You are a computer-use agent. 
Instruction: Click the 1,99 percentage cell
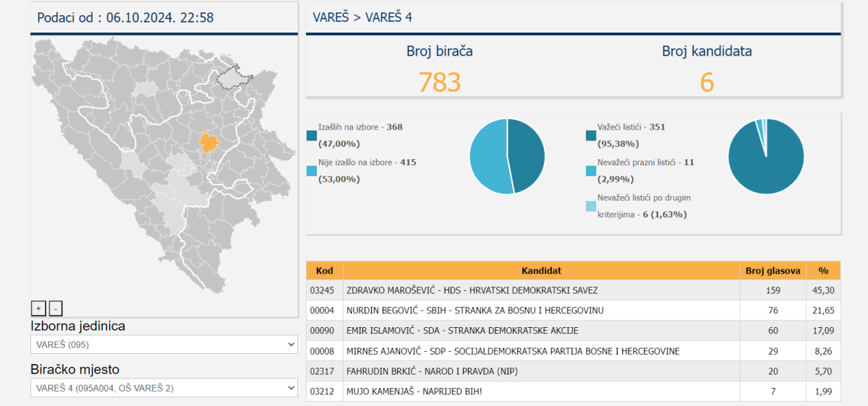pyautogui.click(x=823, y=392)
